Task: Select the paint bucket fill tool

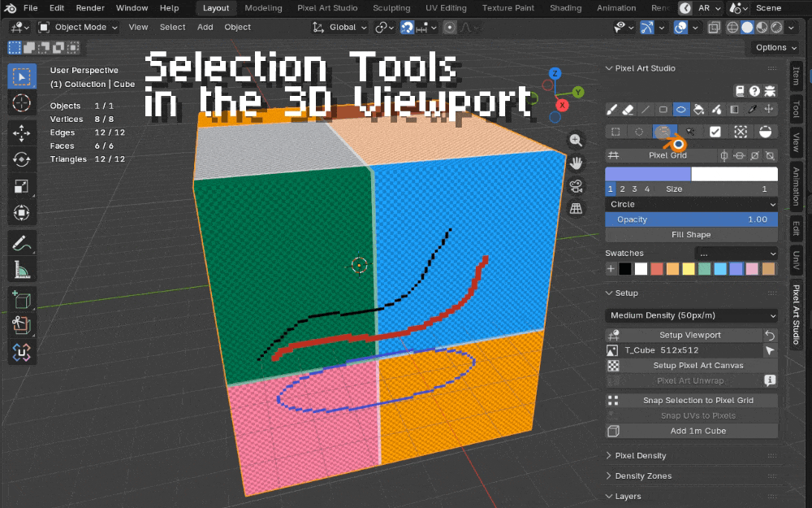Action: pyautogui.click(x=698, y=110)
